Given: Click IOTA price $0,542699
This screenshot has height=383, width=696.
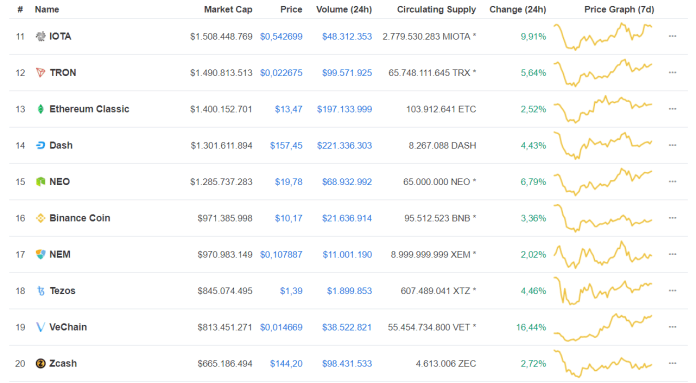Looking at the screenshot, I should click(x=281, y=37).
